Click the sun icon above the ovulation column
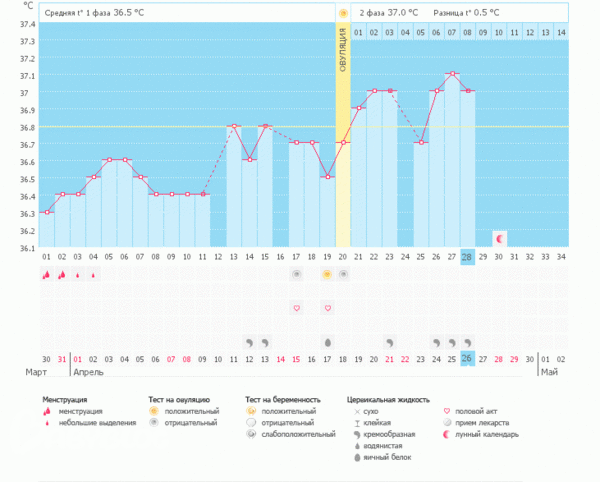The width and height of the screenshot is (600, 482). click(343, 13)
